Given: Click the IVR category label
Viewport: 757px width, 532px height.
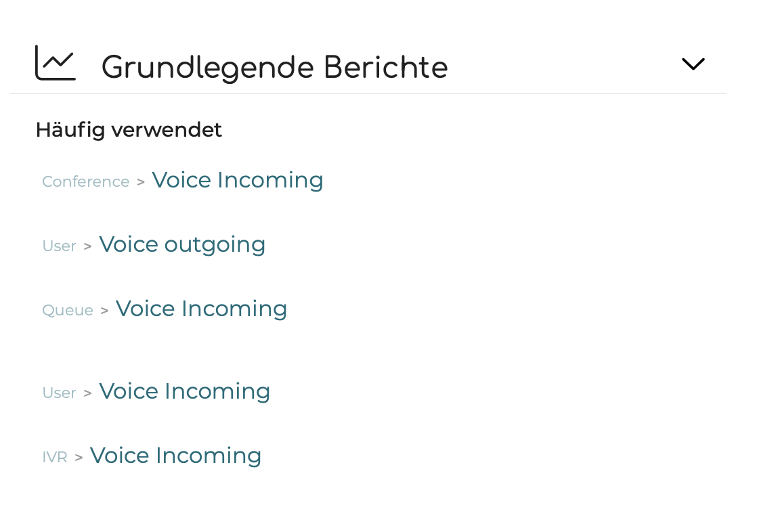Looking at the screenshot, I should [55, 457].
